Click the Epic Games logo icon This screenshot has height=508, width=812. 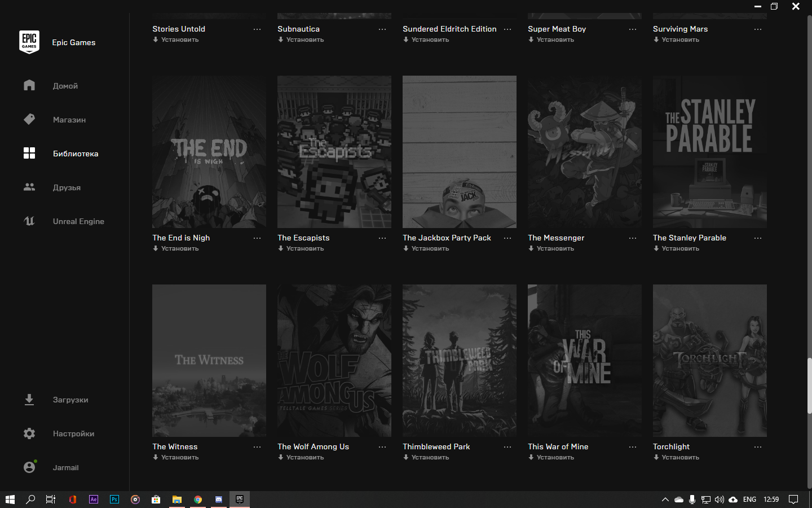click(29, 42)
